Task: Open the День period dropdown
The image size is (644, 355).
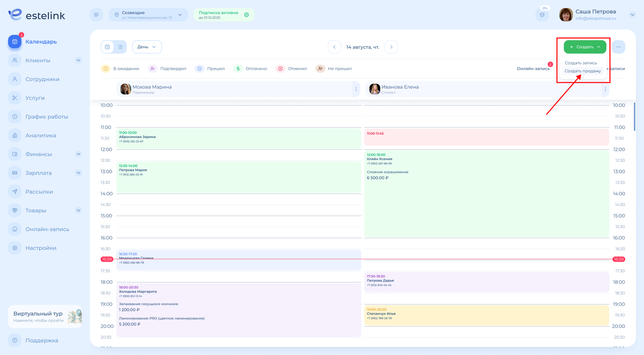Action: click(147, 47)
